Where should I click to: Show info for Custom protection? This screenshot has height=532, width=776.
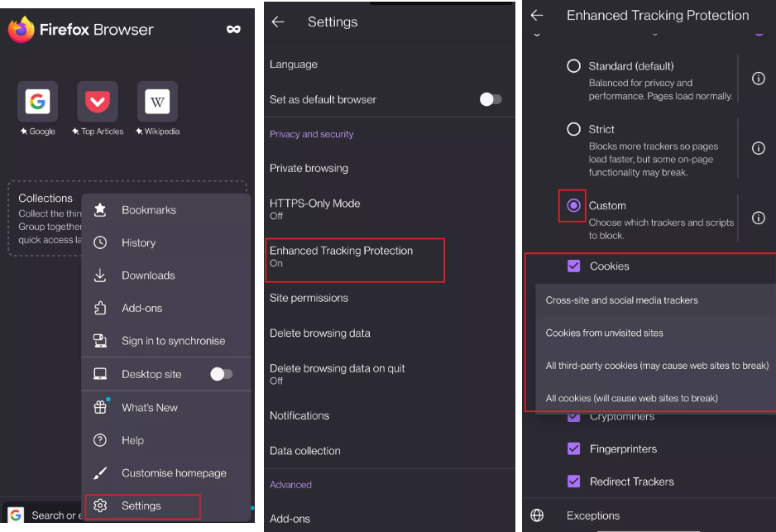[758, 218]
